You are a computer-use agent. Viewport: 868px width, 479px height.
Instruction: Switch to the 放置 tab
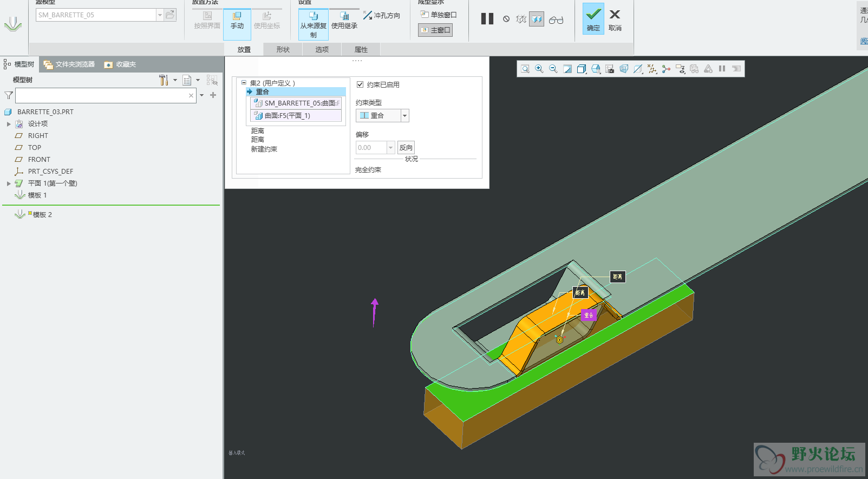[x=244, y=49]
